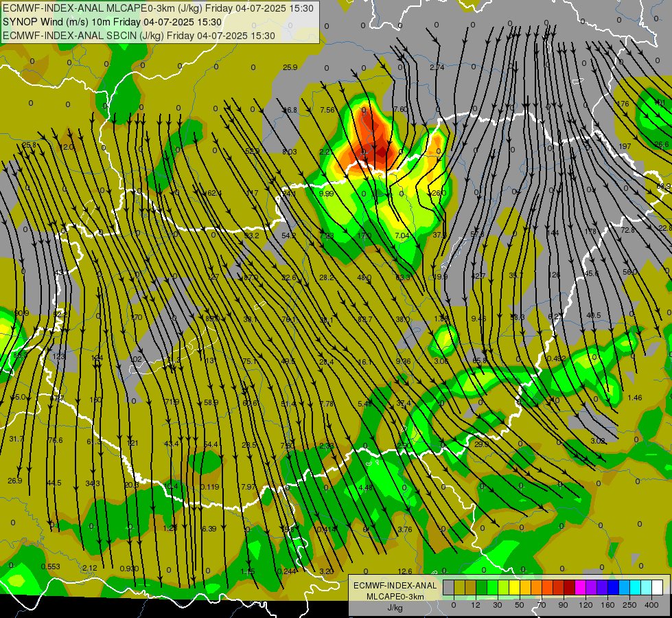
Task: Click the map value 4.48
Action: click(366, 488)
